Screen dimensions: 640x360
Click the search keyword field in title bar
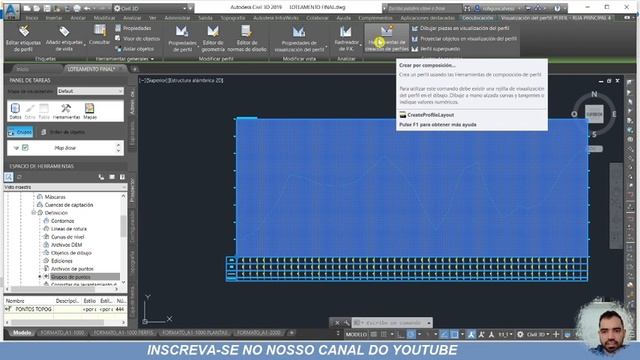424,8
